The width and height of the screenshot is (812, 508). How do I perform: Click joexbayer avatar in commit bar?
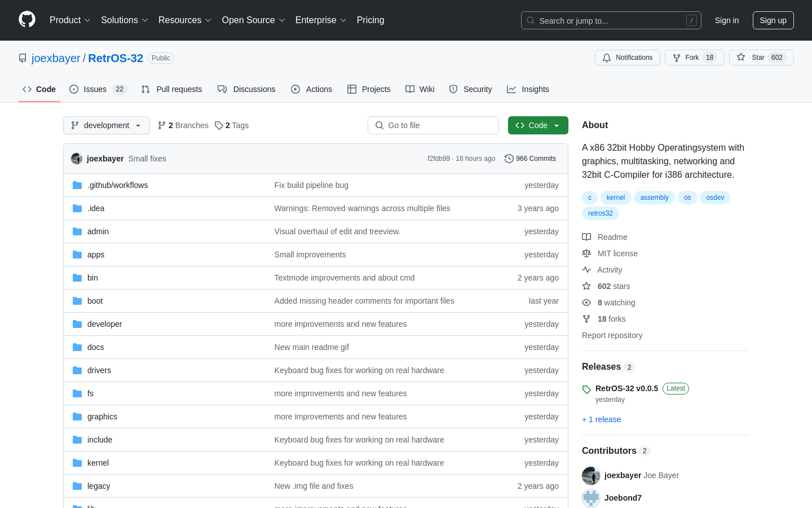coord(77,159)
